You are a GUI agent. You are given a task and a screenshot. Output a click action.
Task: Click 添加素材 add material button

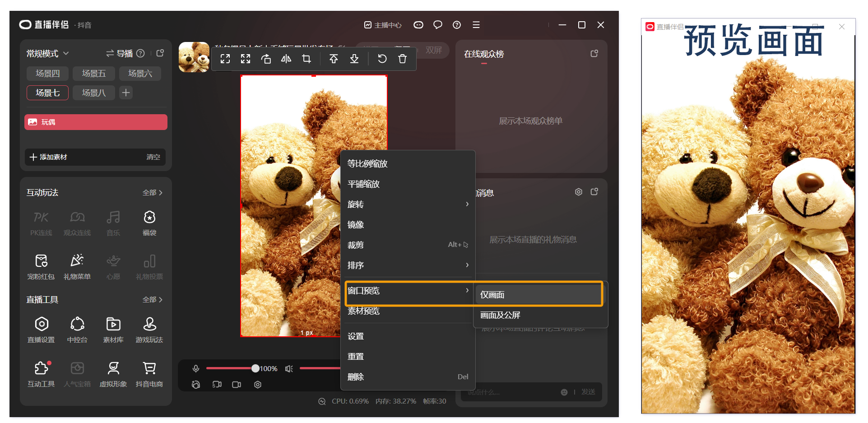[x=49, y=157]
